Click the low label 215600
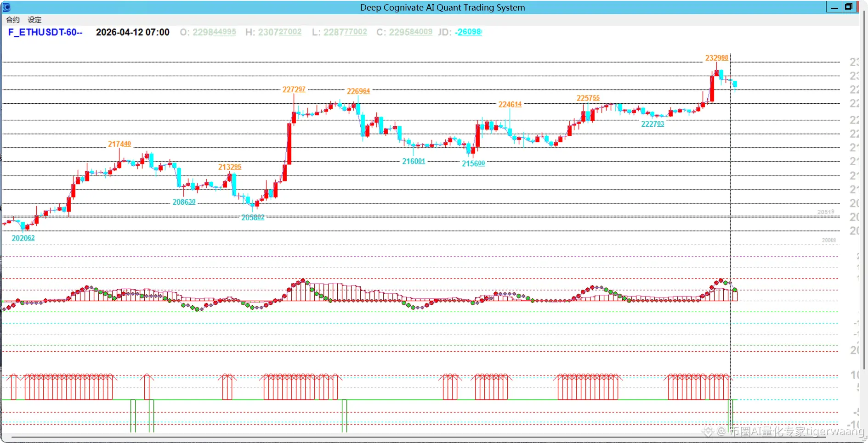Viewport: 868px width, 443px height. click(x=473, y=164)
